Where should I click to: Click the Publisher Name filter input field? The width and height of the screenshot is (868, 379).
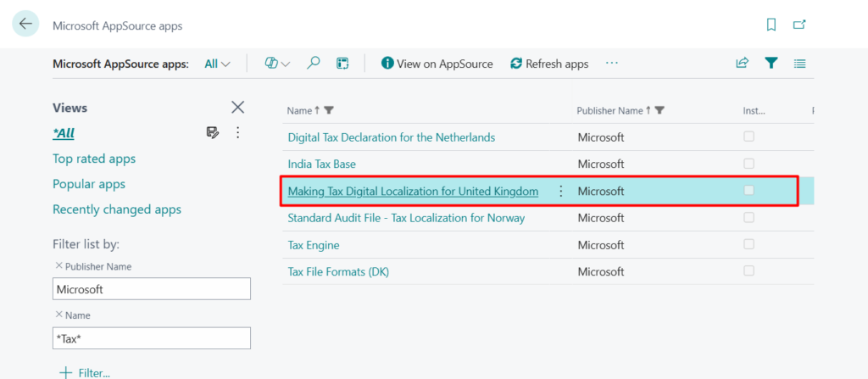point(152,289)
